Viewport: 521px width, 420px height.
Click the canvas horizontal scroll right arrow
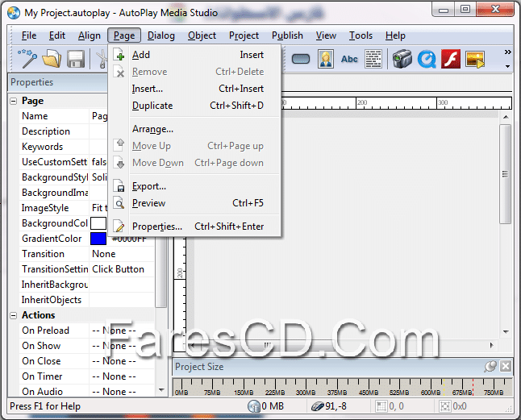(491, 345)
